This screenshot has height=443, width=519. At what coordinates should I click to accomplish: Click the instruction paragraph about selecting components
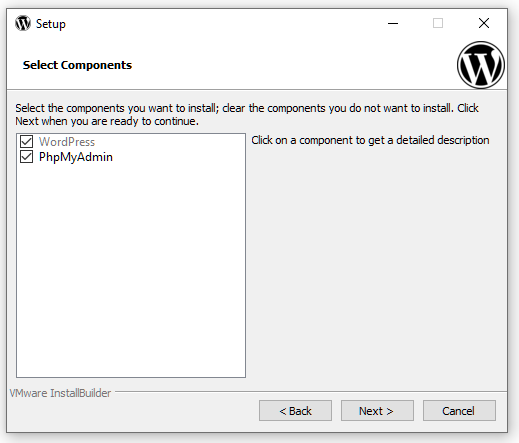pos(247,114)
